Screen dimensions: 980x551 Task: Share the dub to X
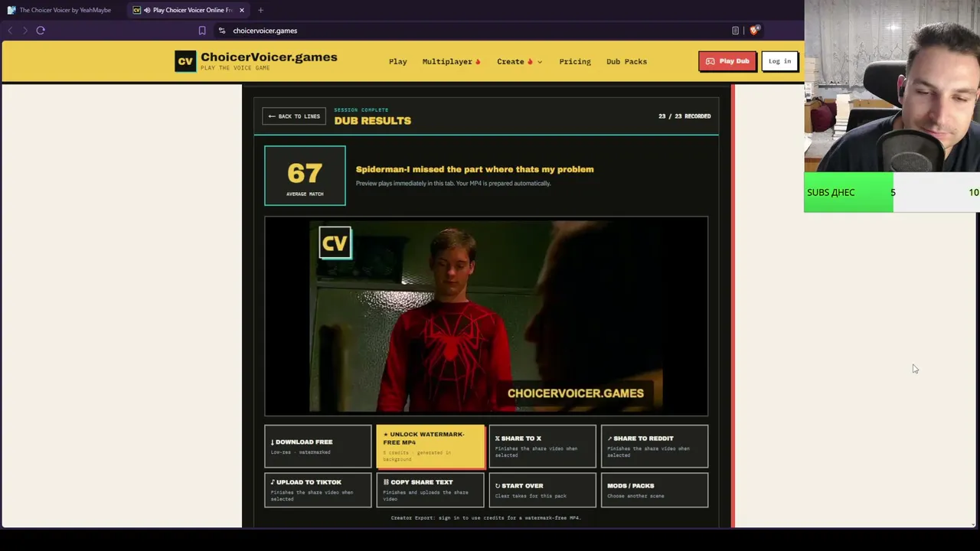[542, 446]
